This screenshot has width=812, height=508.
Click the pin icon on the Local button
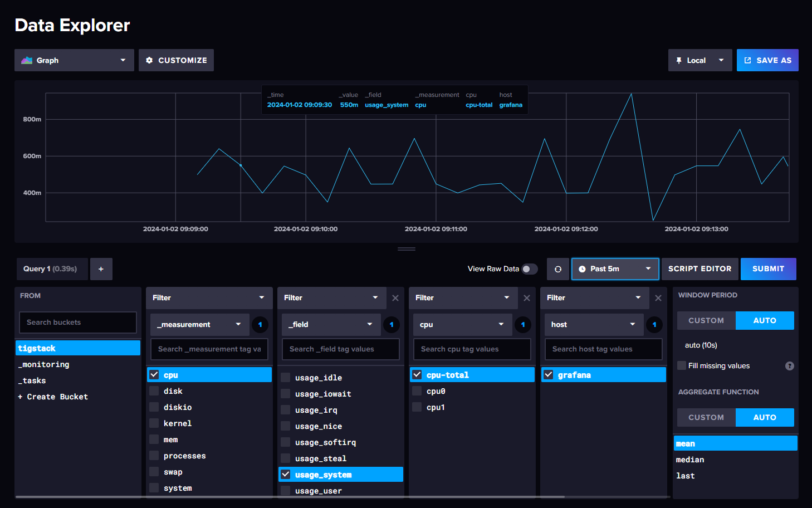pos(679,60)
